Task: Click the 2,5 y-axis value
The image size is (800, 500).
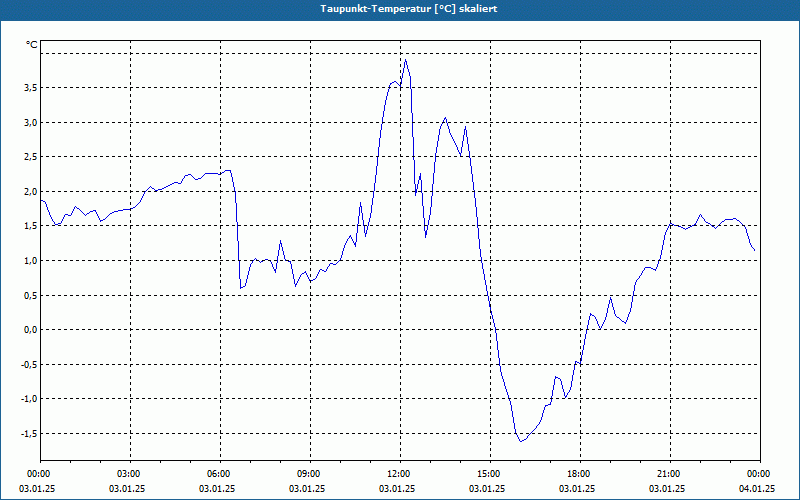Action: (31, 157)
